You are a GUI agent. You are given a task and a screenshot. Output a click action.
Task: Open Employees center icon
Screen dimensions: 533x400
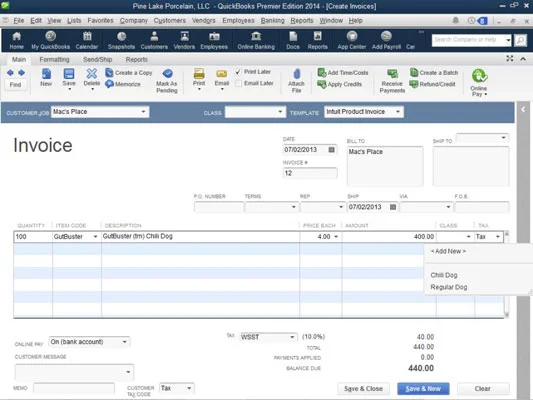(214, 40)
